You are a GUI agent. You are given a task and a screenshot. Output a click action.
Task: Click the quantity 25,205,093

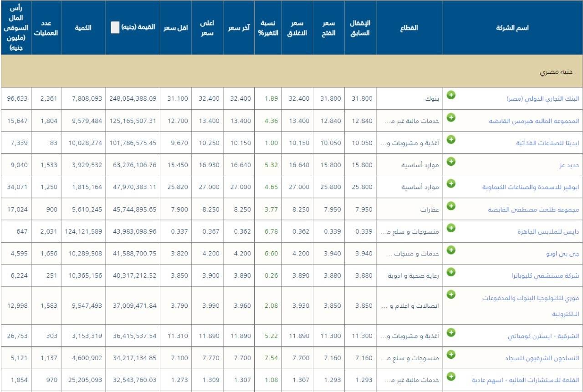pyautogui.click(x=85, y=380)
